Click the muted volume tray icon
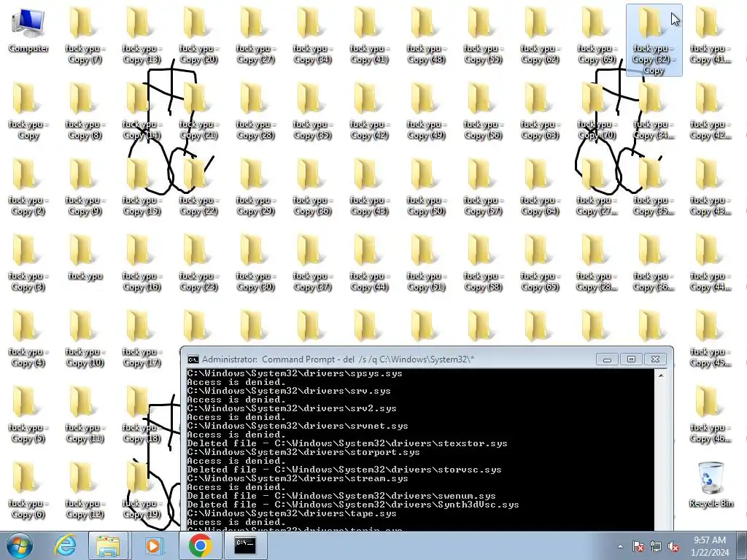 pos(673,546)
